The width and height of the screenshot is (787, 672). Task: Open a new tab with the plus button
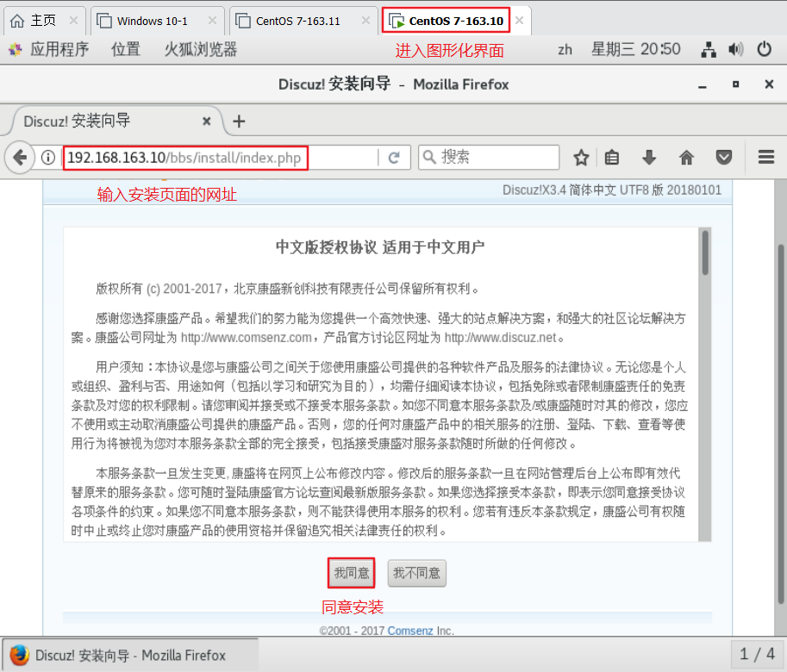click(x=239, y=121)
